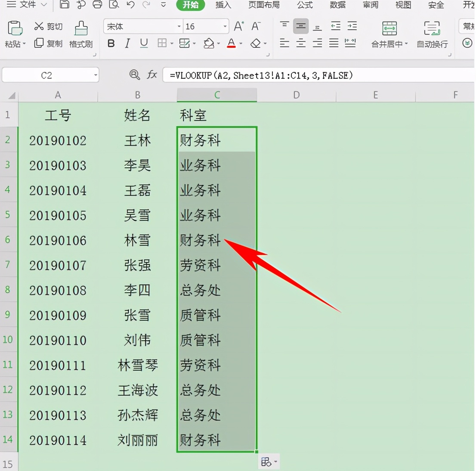Click the draw border table icon
Viewport: 476px width, 471px height.
(184, 43)
